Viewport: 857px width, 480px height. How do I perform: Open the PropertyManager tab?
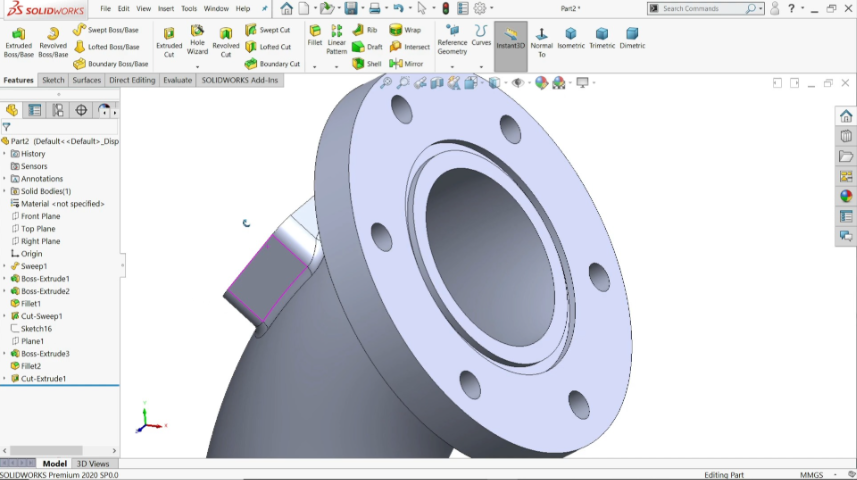[x=34, y=110]
